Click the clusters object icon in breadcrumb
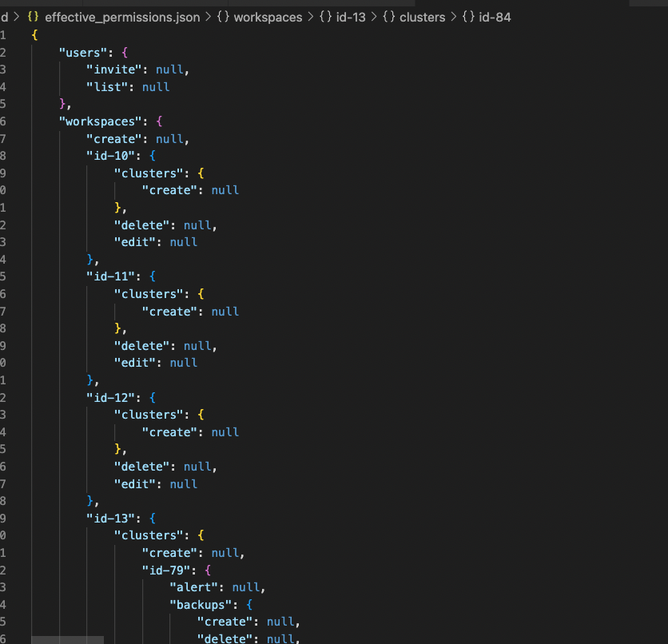Image resolution: width=668 pixels, height=644 pixels. (388, 17)
